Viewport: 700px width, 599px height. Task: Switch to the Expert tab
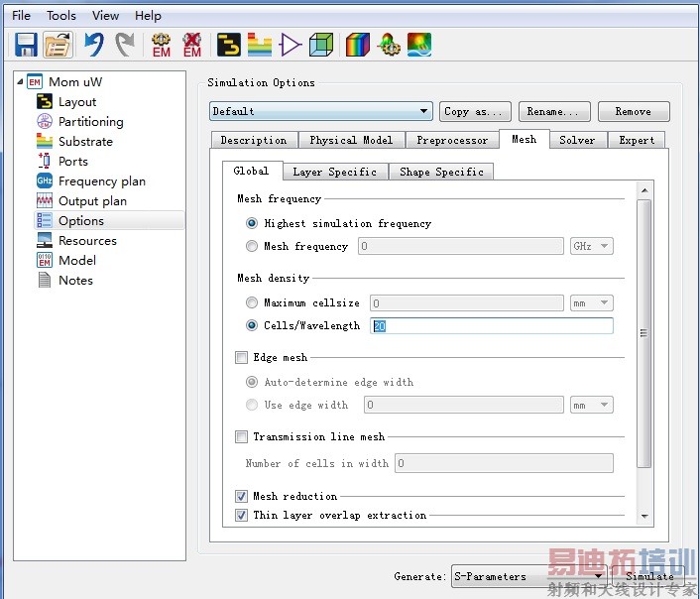(x=637, y=140)
